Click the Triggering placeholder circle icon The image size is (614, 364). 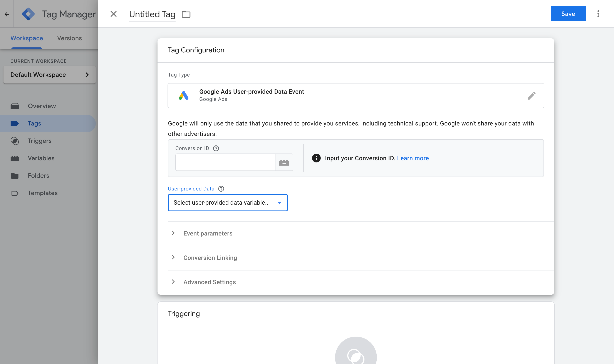[356, 351]
